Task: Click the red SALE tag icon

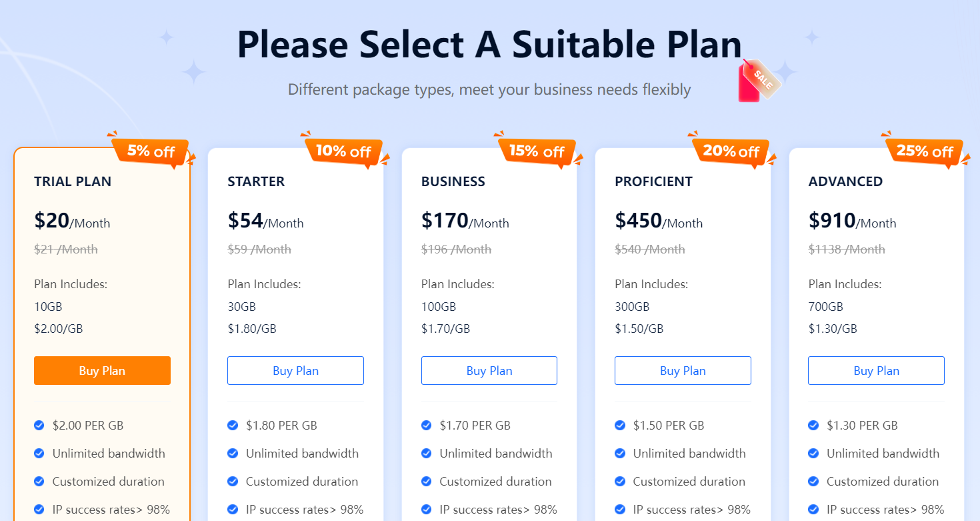Action: point(757,81)
